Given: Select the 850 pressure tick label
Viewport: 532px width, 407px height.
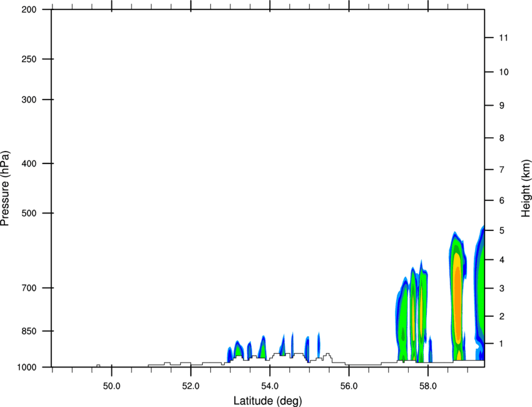Looking at the screenshot, I should tap(29, 331).
